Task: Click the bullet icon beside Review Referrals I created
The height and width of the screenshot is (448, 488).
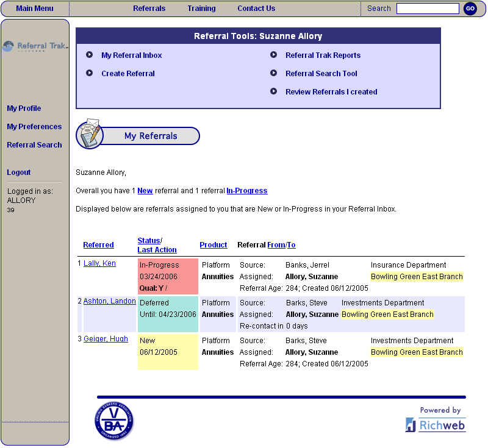Action: [x=273, y=91]
